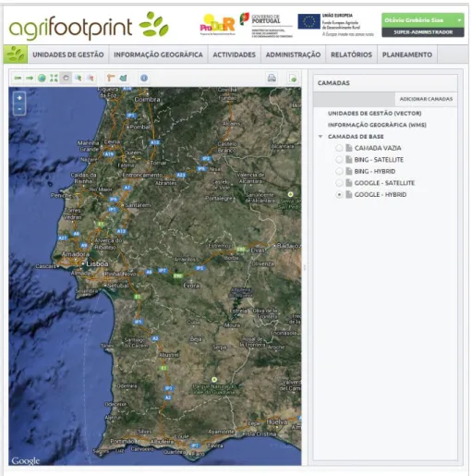Select the Google - Hybrid radio button
The width and height of the screenshot is (471, 476).
[339, 195]
